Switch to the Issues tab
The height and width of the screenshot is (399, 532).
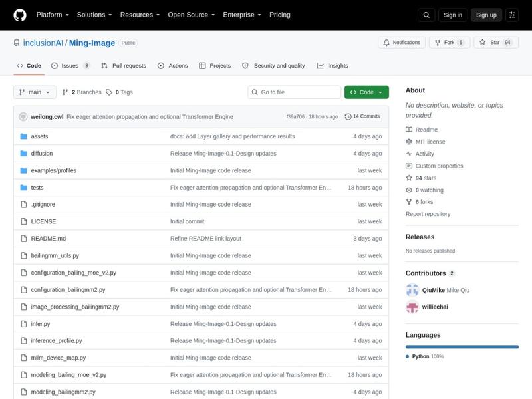pos(70,66)
